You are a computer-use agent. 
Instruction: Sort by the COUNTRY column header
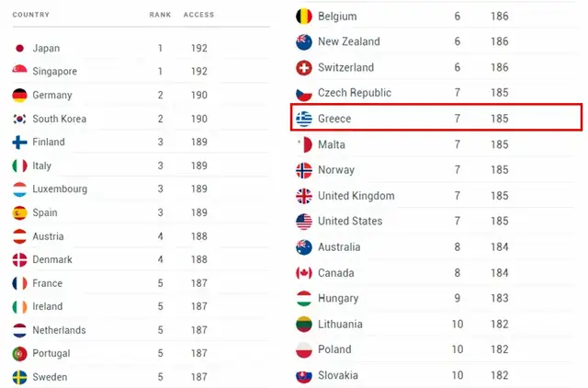coord(30,15)
